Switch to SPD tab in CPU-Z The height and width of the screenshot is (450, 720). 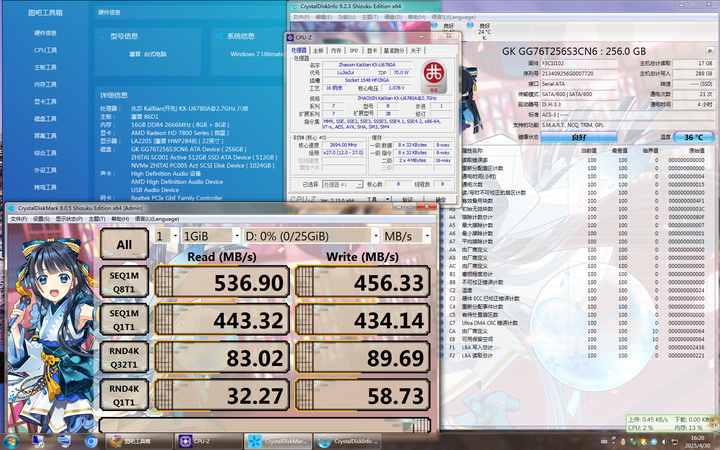[x=354, y=51]
